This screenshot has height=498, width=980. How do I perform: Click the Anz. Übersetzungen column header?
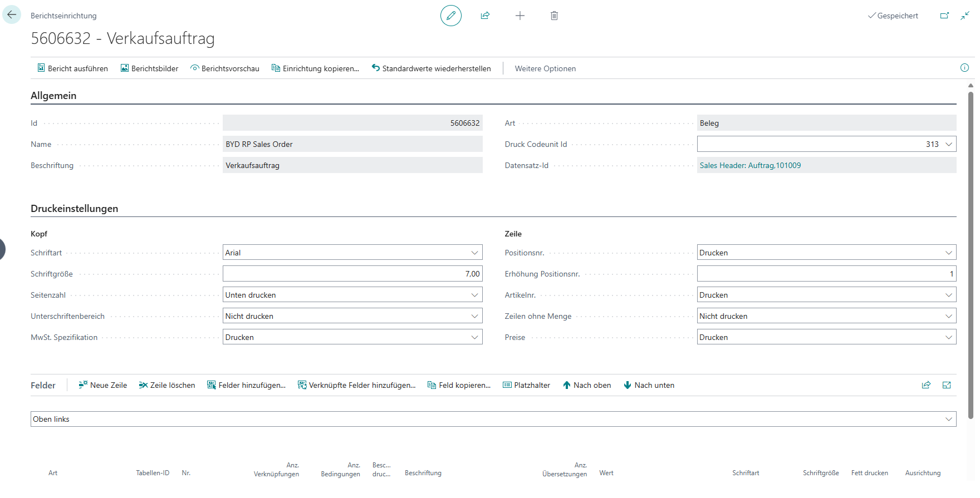pyautogui.click(x=565, y=470)
